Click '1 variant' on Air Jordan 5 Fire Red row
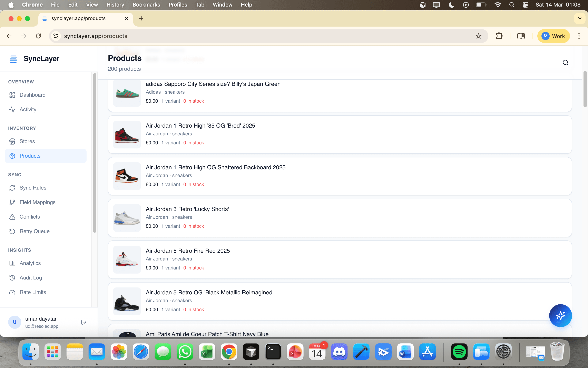The image size is (588, 368). click(171, 268)
